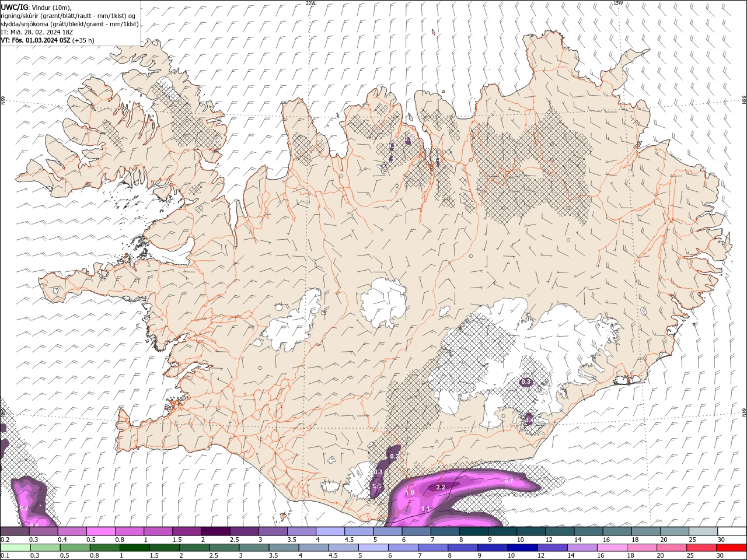This screenshot has width=747, height=560.
Task: Click the 'VT: Fös. 01.03.2024 05Z' valid time
Action: (36, 40)
